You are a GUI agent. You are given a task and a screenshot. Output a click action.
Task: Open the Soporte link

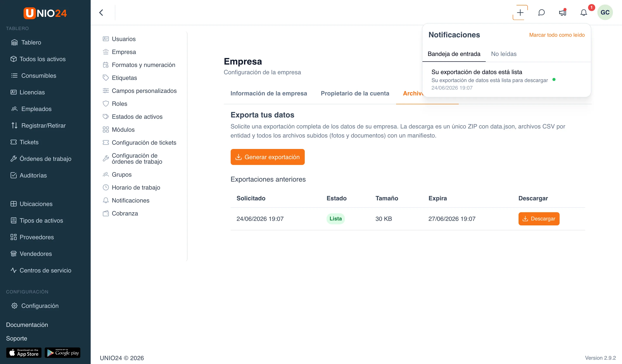point(17,338)
